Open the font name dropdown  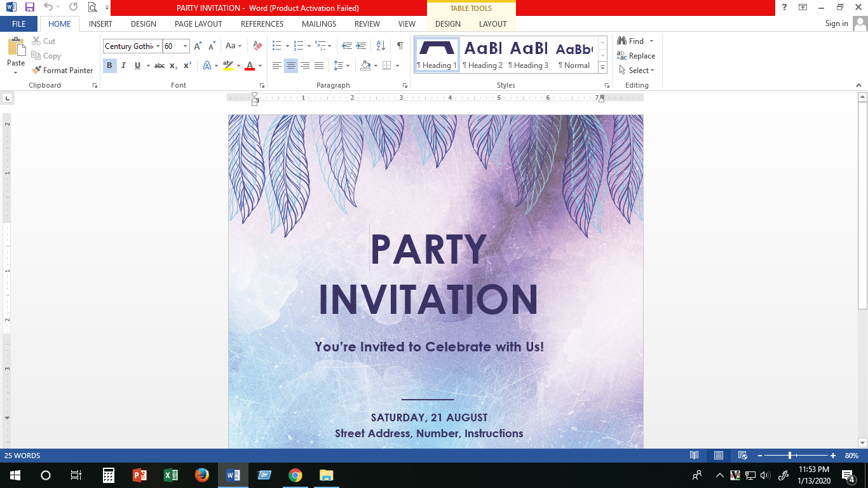pos(158,46)
